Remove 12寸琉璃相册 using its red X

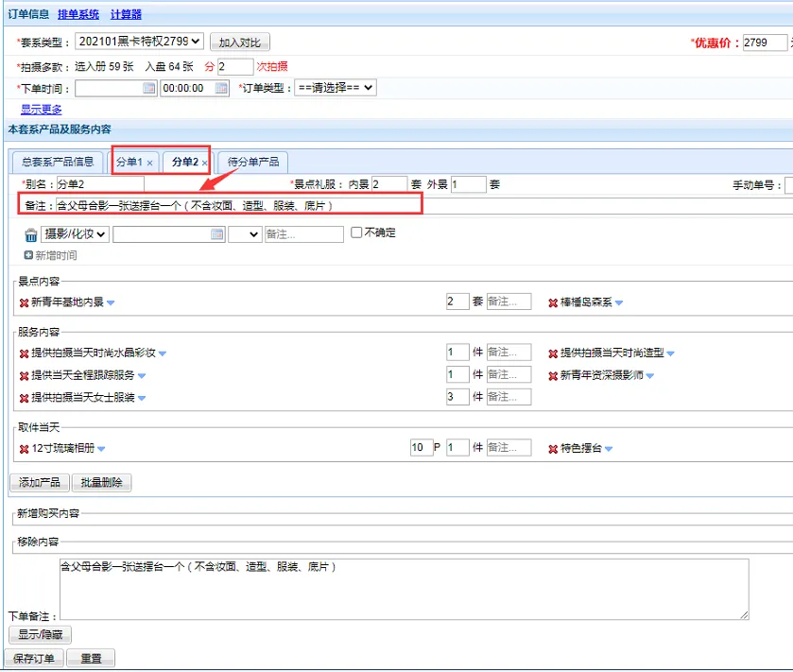pos(24,449)
